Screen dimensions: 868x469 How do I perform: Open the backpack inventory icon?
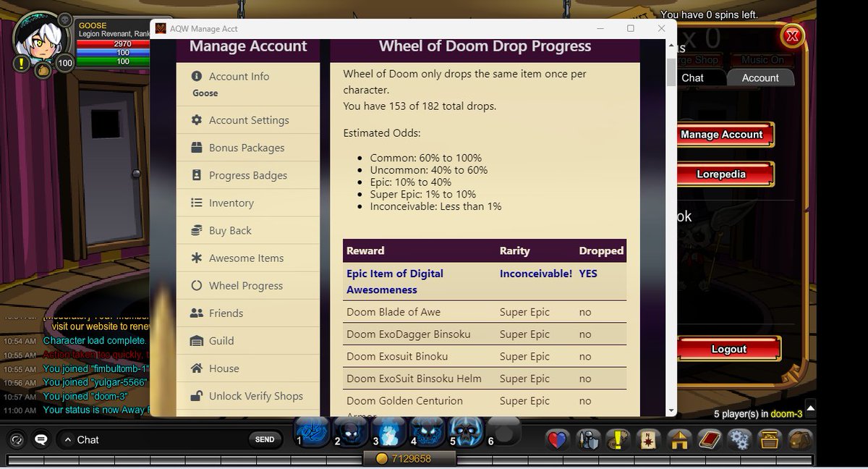800,439
